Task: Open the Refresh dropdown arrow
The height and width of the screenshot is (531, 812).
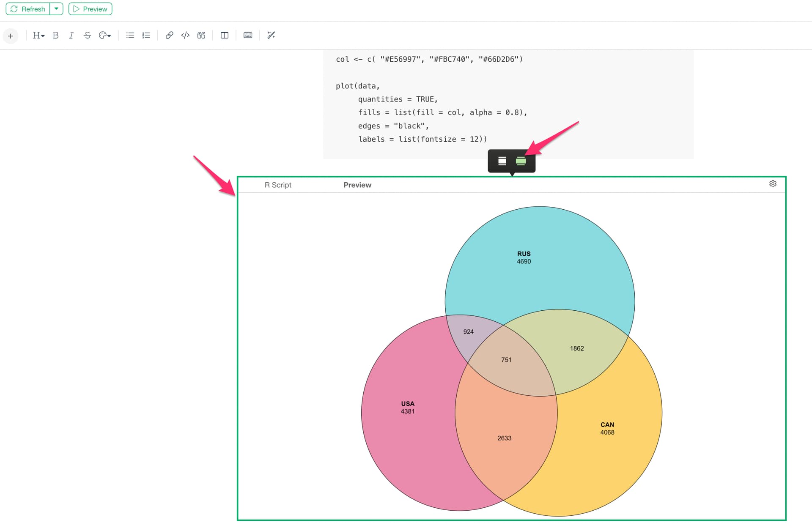Action: (56, 9)
